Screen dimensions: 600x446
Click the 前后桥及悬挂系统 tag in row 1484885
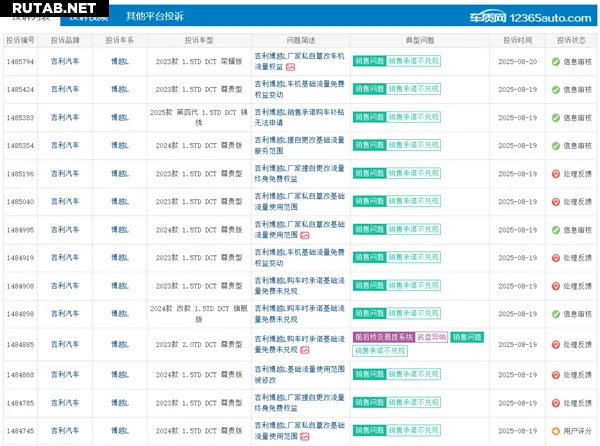coord(383,337)
